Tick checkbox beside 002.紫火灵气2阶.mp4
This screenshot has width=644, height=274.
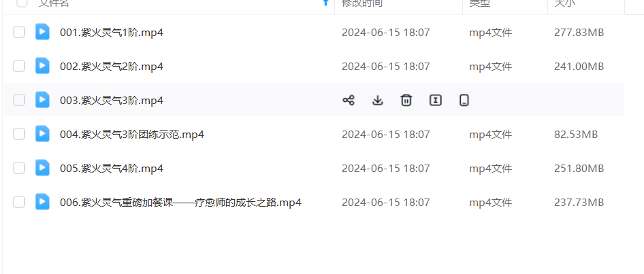[x=19, y=66]
